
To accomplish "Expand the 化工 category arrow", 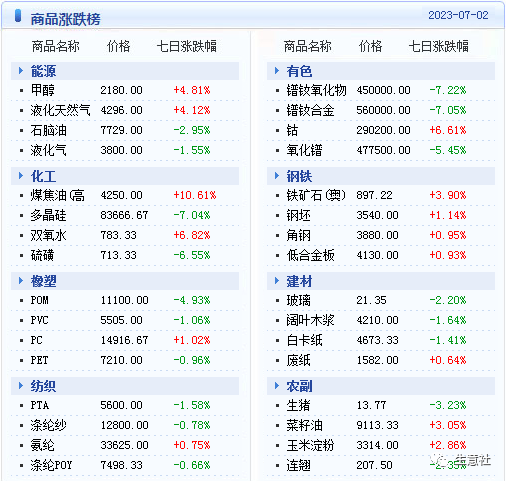I will (21, 176).
